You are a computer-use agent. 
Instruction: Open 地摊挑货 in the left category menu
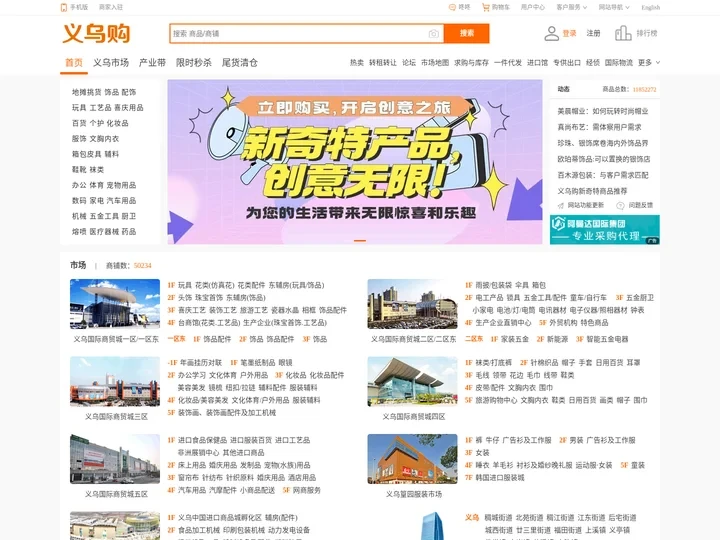pyautogui.click(x=85, y=92)
